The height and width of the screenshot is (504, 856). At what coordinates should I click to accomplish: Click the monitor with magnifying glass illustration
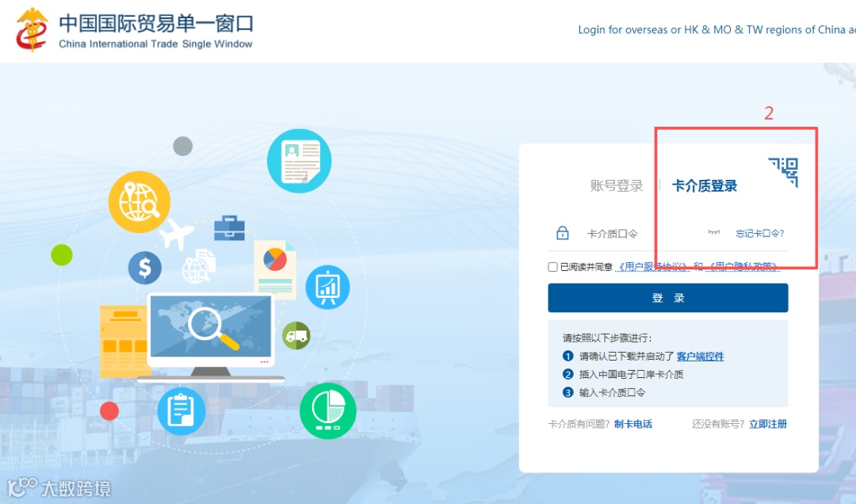(210, 336)
